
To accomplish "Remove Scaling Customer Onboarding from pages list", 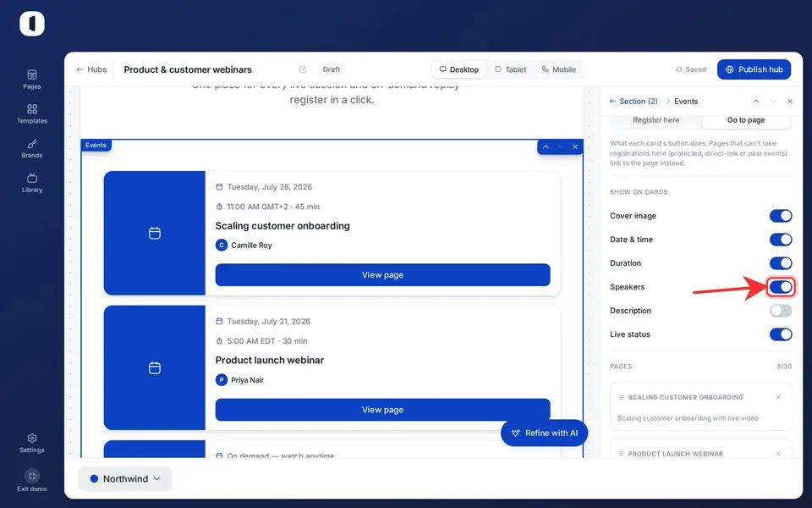I will coord(778,397).
